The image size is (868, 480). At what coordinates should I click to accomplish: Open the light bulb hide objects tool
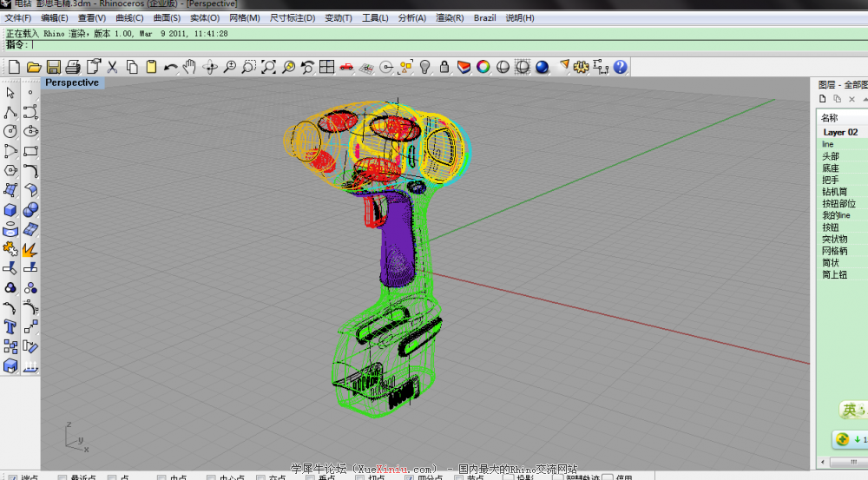(x=424, y=67)
